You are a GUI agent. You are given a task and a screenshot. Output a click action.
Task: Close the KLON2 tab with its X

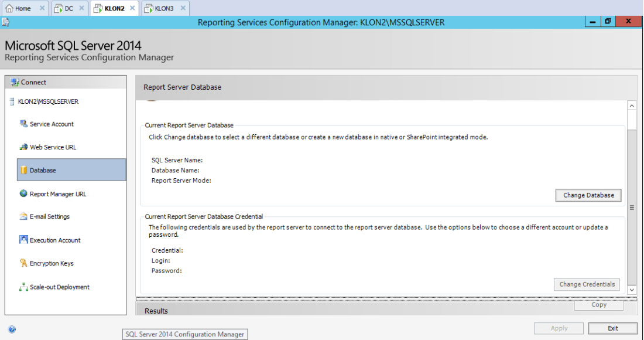coord(132,8)
